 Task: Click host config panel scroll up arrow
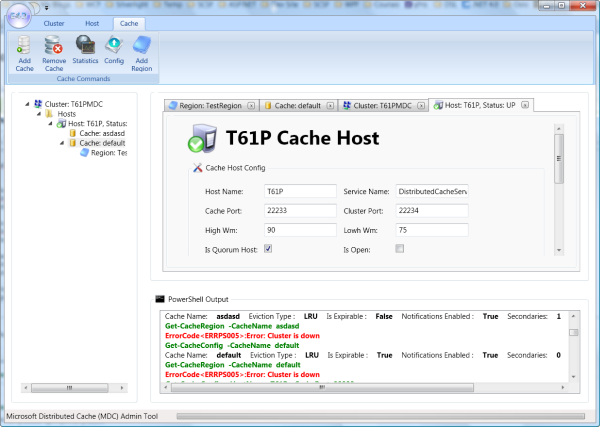click(x=559, y=129)
